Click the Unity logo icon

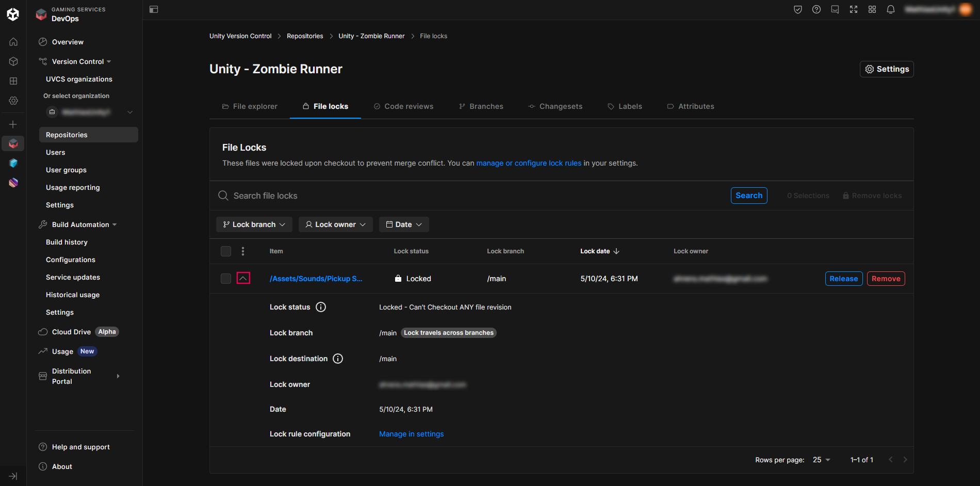click(x=13, y=14)
